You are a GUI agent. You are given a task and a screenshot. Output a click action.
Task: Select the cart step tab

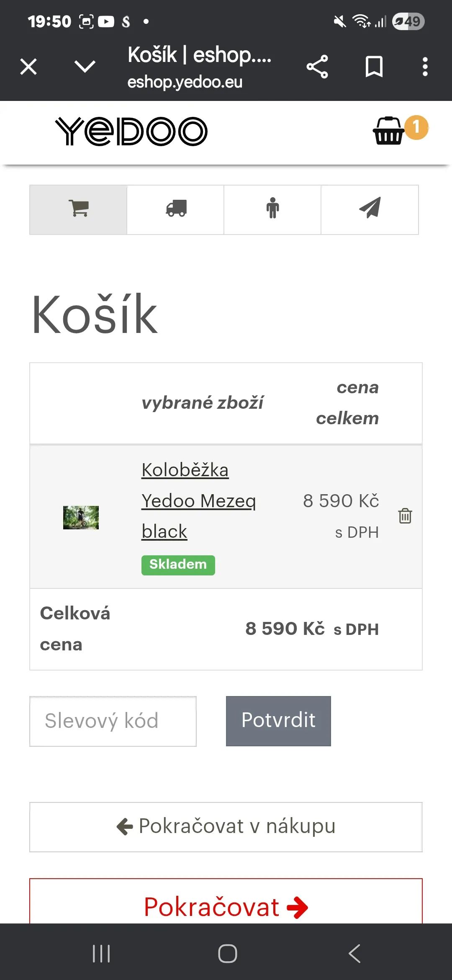pos(78,209)
